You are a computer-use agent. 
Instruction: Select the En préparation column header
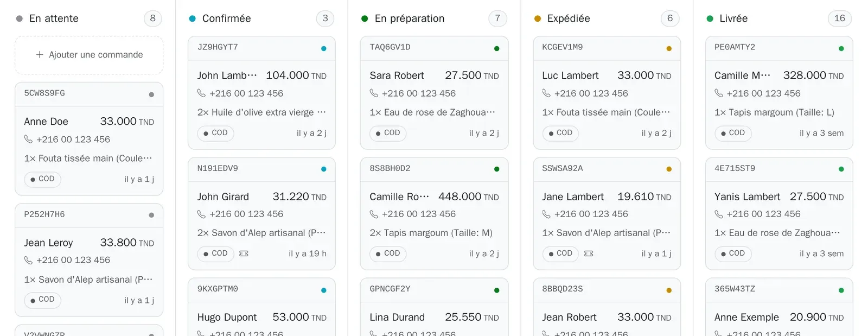[x=409, y=18]
